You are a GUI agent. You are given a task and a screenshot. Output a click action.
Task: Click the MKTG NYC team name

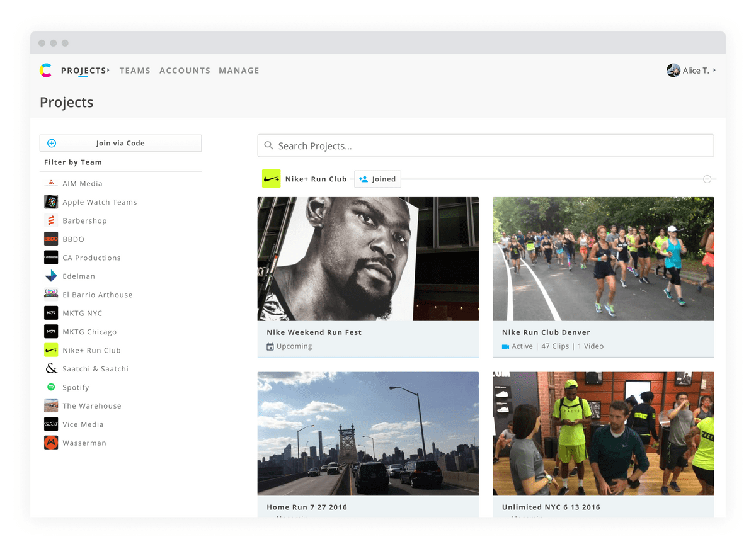82,314
